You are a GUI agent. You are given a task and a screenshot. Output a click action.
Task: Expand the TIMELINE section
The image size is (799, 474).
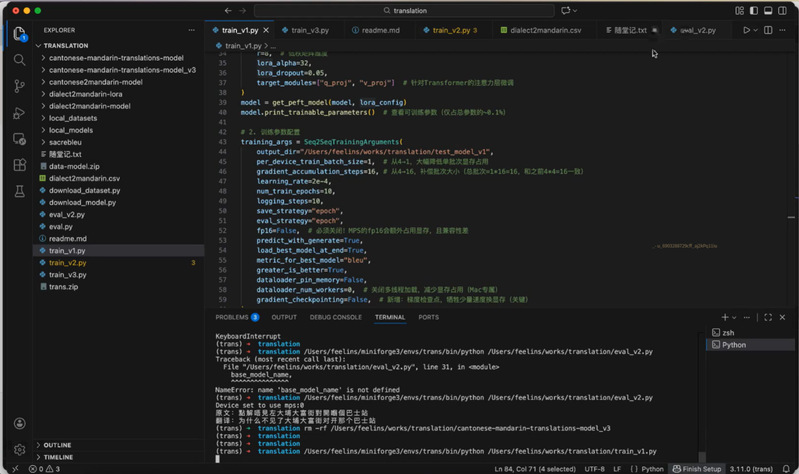click(x=58, y=457)
